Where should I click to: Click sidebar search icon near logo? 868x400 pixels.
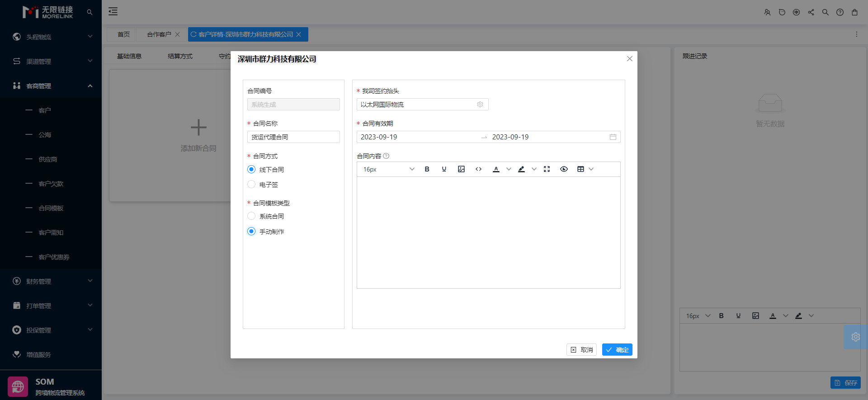pos(90,12)
